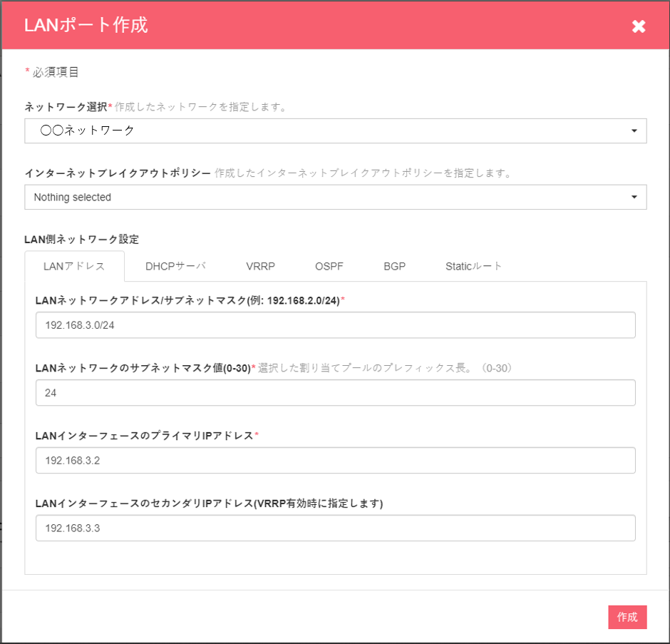Click the secondary IP label mentioning VRRP有効時
This screenshot has width=670, height=644.
click(x=209, y=504)
